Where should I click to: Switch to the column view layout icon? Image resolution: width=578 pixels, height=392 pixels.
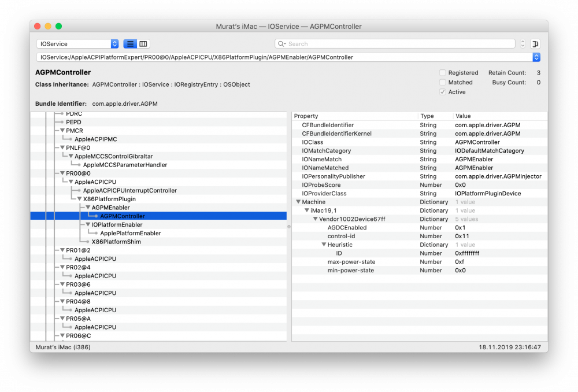coord(143,44)
